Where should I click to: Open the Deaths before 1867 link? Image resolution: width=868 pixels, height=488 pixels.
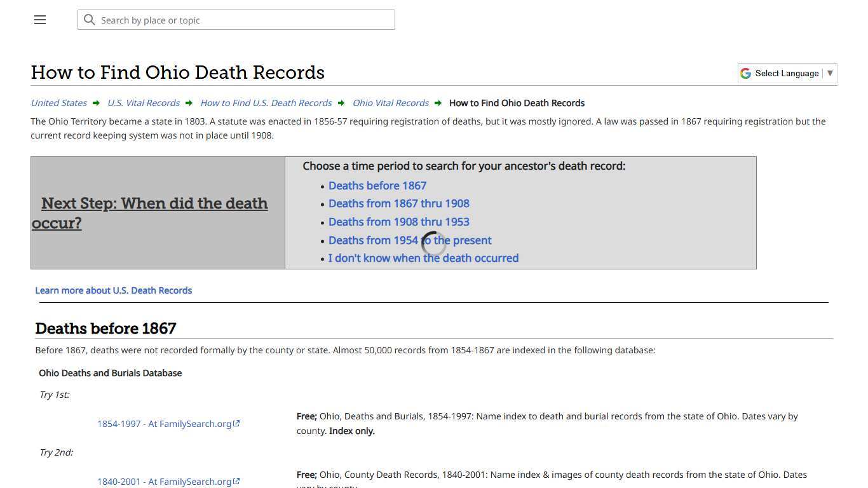pyautogui.click(x=377, y=185)
